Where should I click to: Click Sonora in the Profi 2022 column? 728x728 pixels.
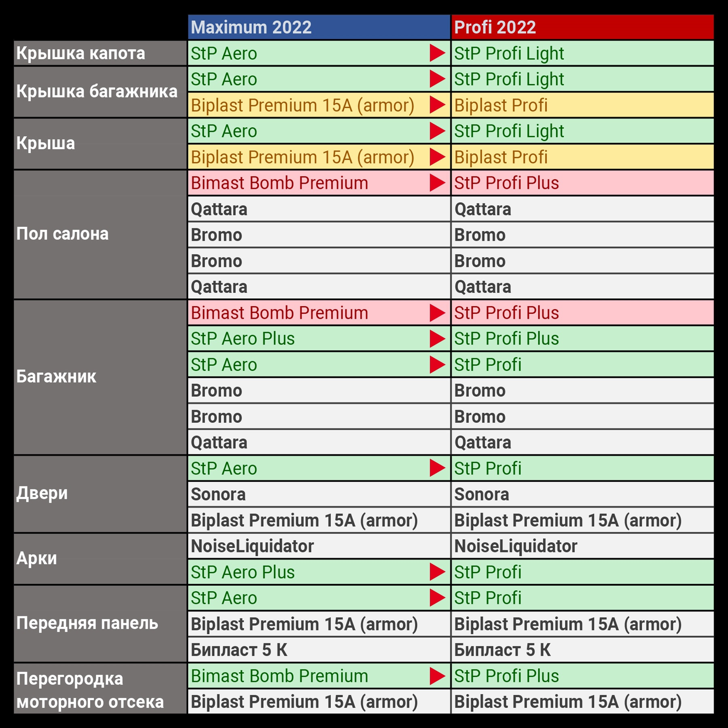(482, 494)
